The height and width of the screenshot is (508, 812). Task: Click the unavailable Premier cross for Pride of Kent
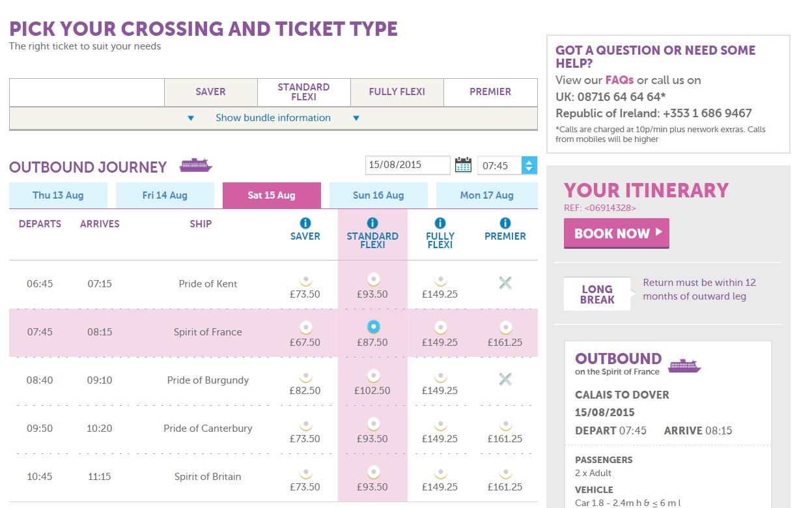(x=505, y=283)
